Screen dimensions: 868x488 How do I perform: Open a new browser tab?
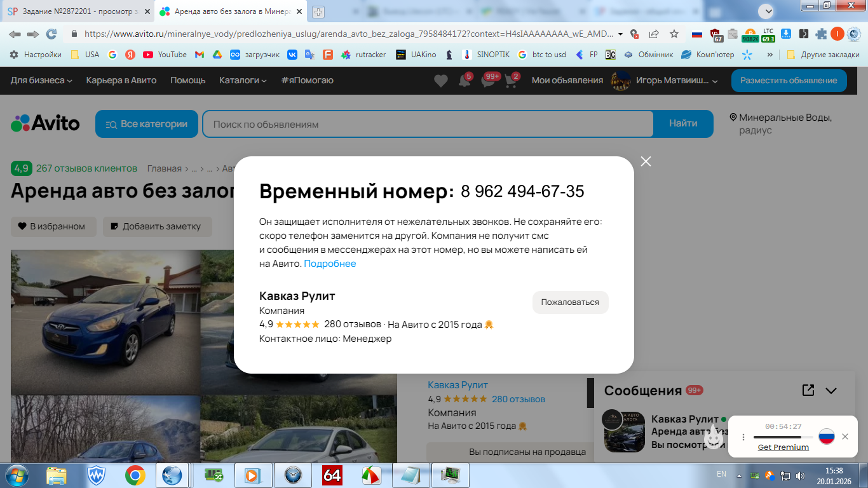pyautogui.click(x=318, y=12)
